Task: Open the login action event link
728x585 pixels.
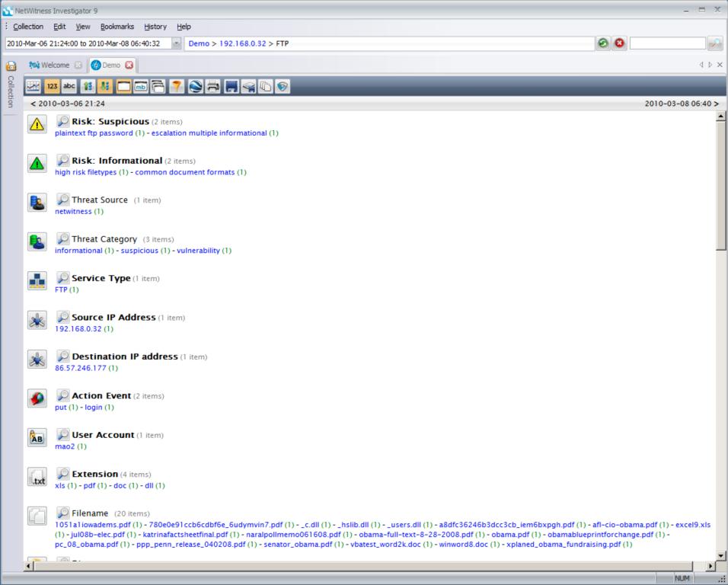Action: [x=94, y=408]
